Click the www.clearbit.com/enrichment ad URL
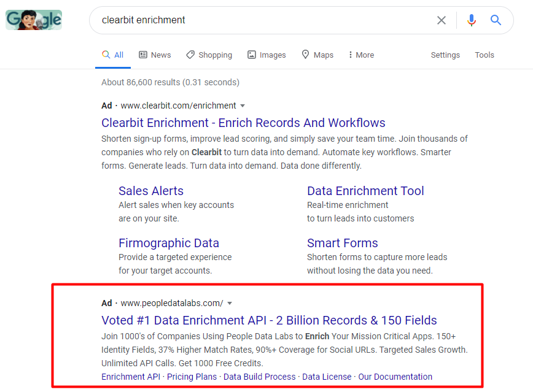Screen dimensions: 533x392 179,106
